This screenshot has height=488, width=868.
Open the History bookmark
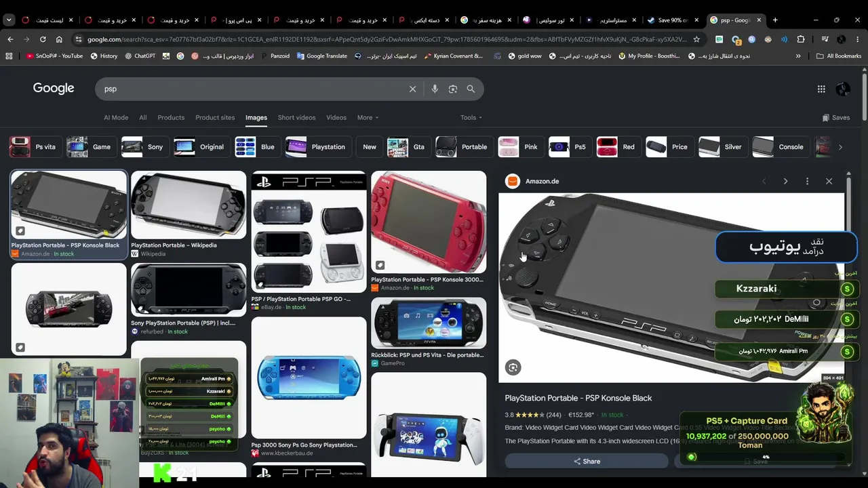point(104,56)
